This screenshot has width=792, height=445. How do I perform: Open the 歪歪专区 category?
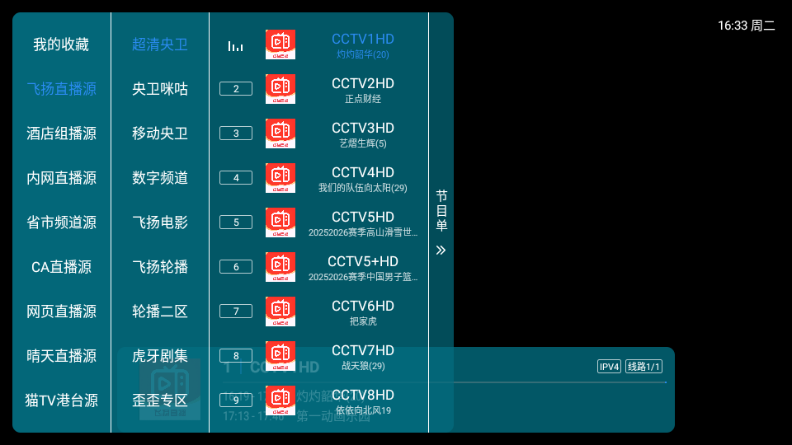(x=160, y=400)
